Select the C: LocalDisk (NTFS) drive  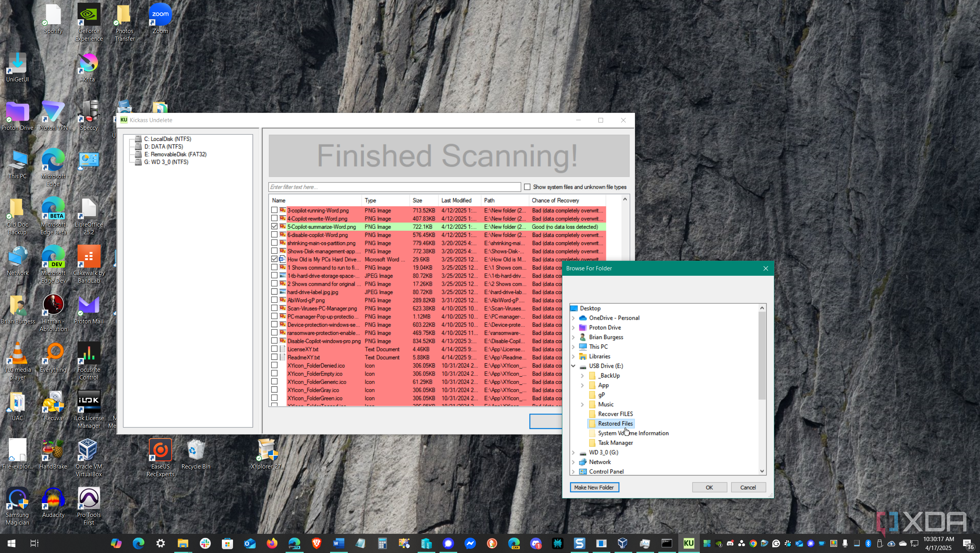[x=167, y=139]
